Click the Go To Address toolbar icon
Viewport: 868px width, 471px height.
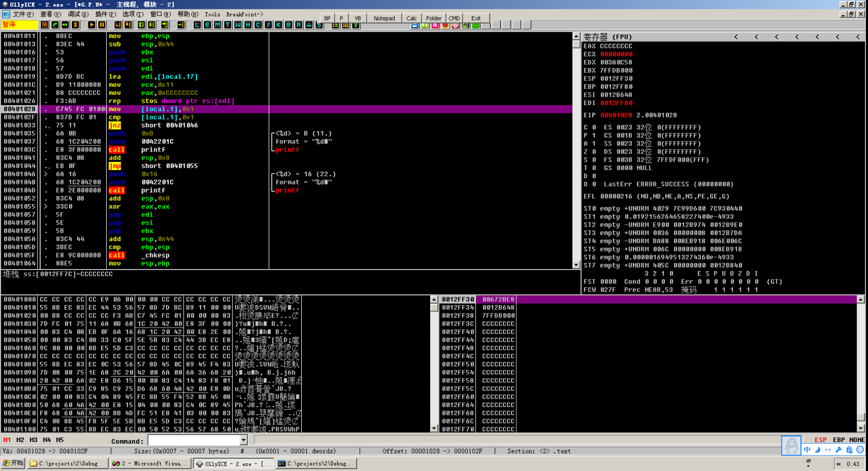[x=181, y=25]
